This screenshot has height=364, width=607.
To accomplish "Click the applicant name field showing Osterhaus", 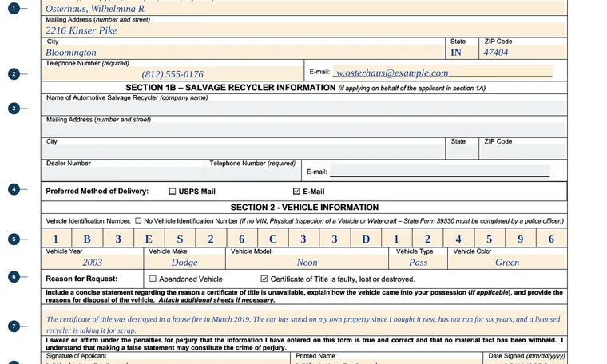I will [x=303, y=9].
